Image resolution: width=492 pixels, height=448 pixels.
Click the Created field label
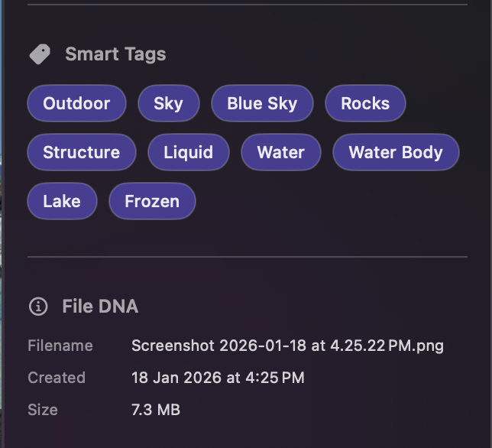pos(57,378)
